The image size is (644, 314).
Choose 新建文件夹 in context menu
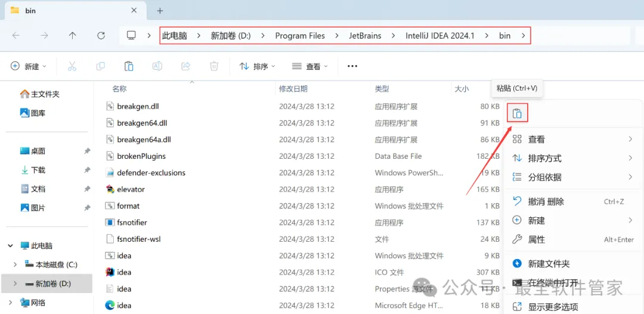(x=573, y=264)
